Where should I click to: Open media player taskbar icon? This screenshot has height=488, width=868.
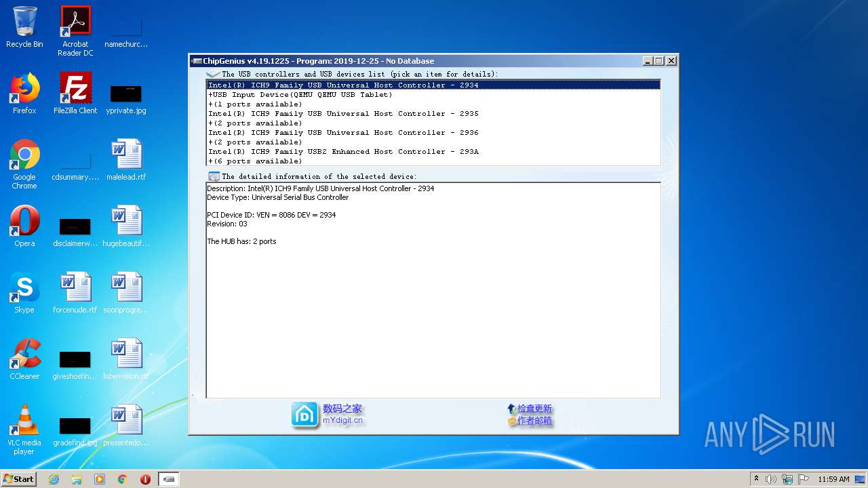click(x=100, y=479)
